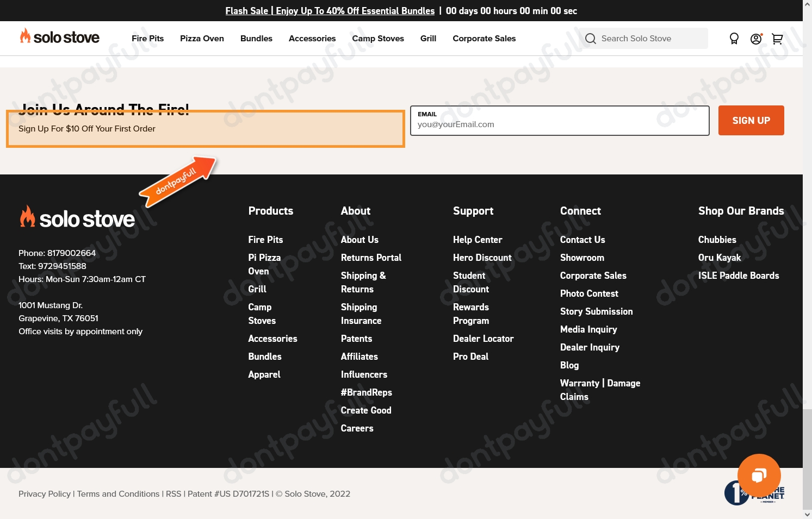The image size is (812, 519).
Task: Open Returns Portal link
Action: [x=371, y=258]
